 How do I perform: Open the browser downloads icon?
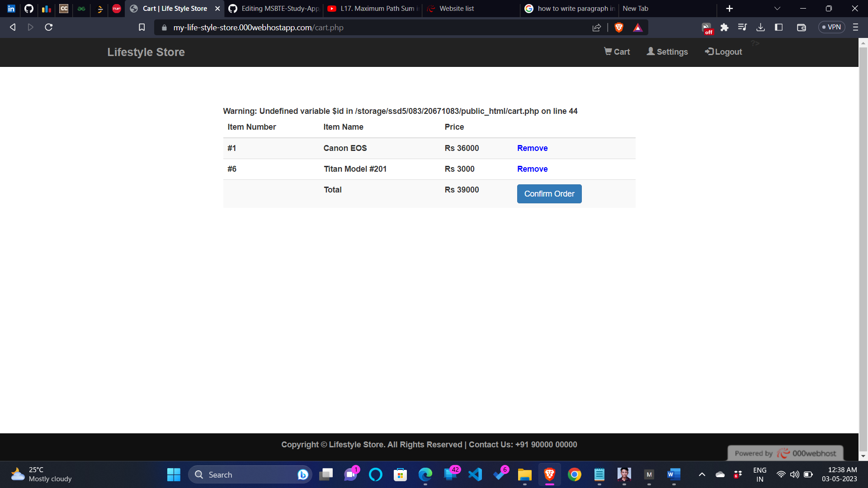click(x=760, y=27)
